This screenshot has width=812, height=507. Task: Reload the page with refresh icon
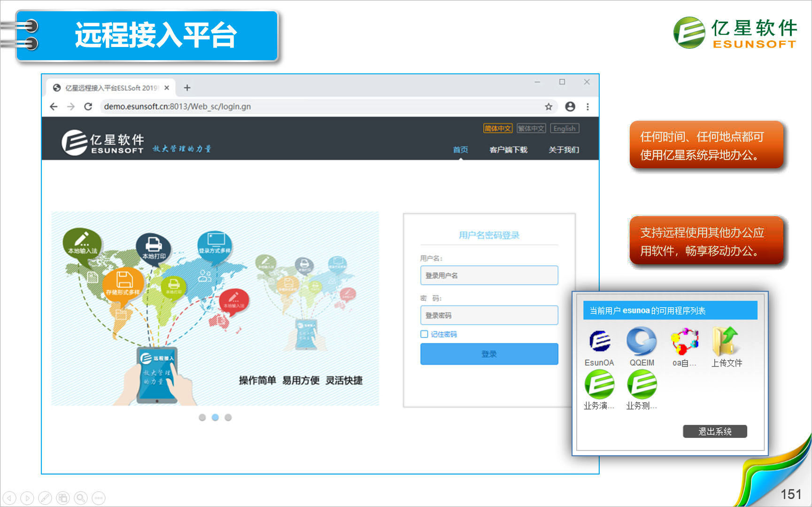[x=88, y=107]
